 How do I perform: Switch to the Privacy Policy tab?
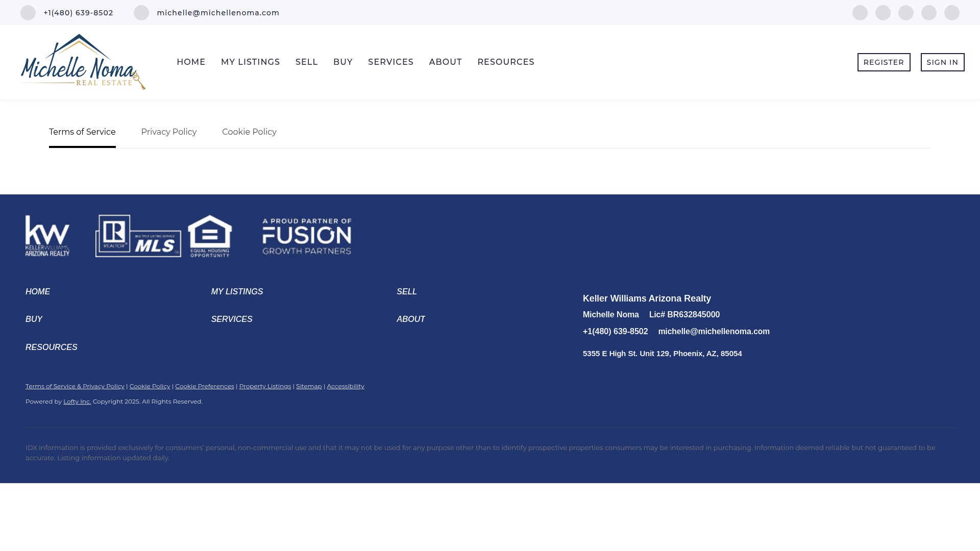[169, 132]
